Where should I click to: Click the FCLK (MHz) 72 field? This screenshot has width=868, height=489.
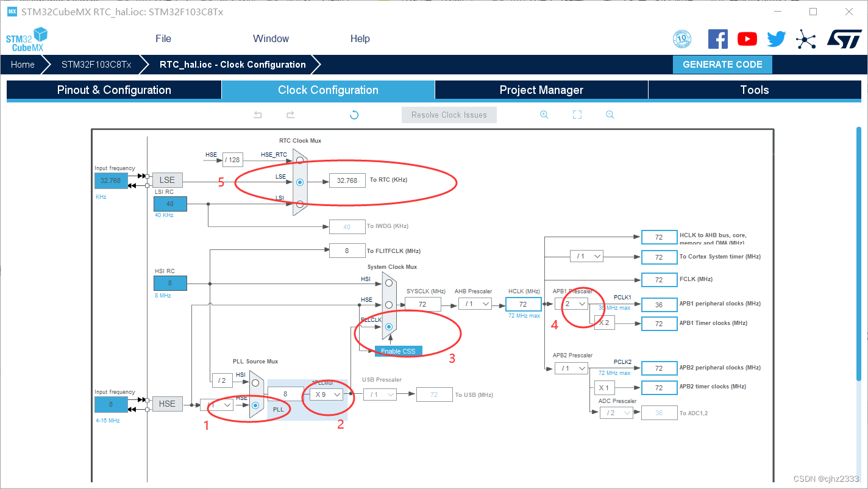coord(659,280)
